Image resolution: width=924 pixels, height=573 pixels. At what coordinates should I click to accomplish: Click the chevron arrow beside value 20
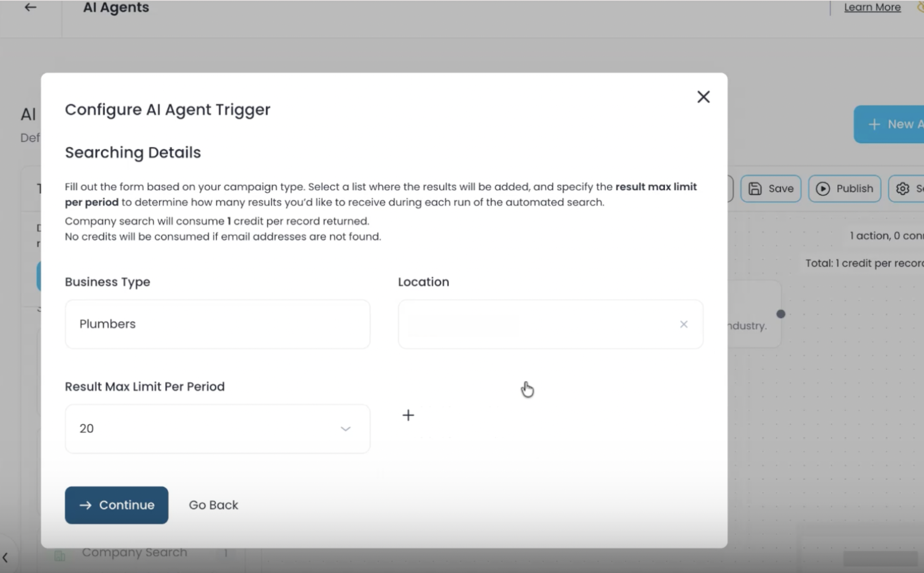coord(345,429)
